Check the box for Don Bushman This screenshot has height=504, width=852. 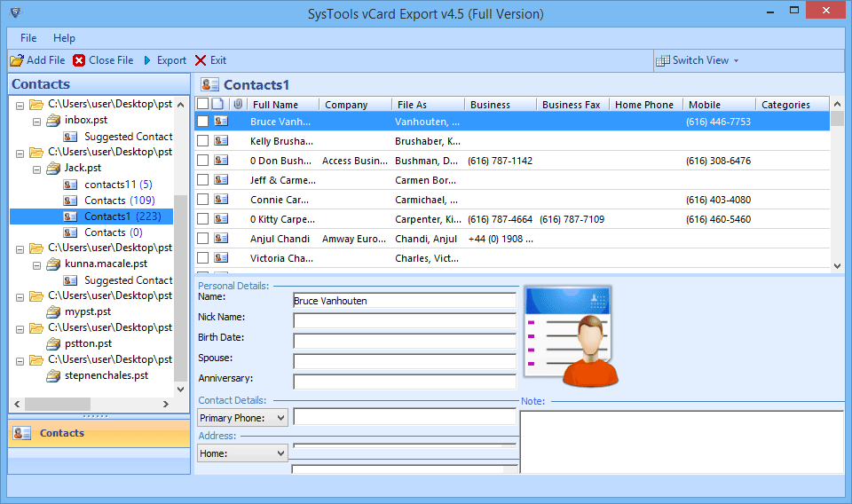202,161
